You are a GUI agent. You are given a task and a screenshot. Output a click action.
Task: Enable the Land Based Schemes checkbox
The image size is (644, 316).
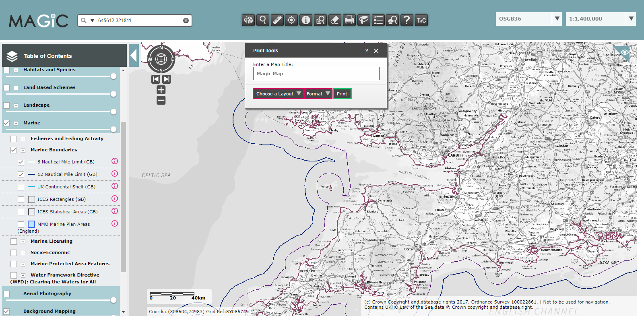pos(6,88)
